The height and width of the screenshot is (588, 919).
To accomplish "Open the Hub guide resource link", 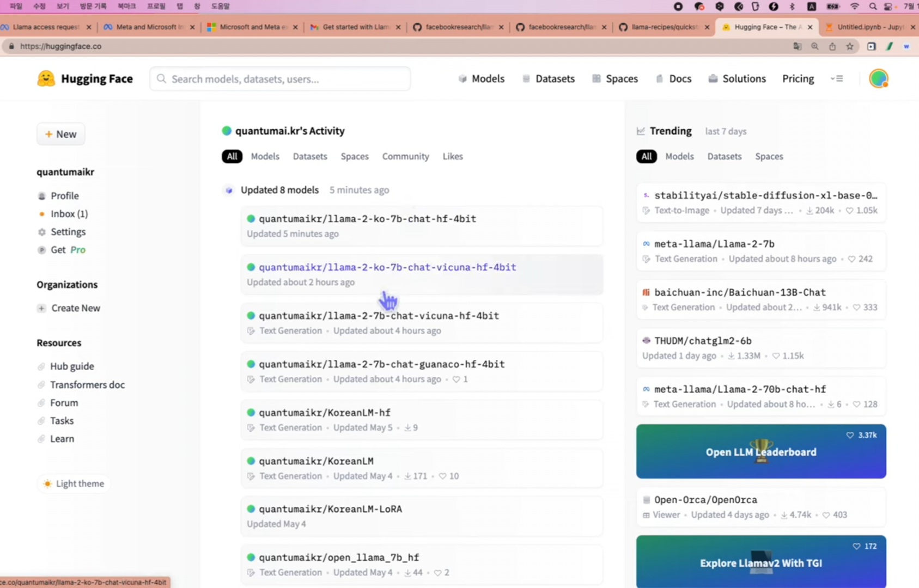I will (x=66, y=366).
